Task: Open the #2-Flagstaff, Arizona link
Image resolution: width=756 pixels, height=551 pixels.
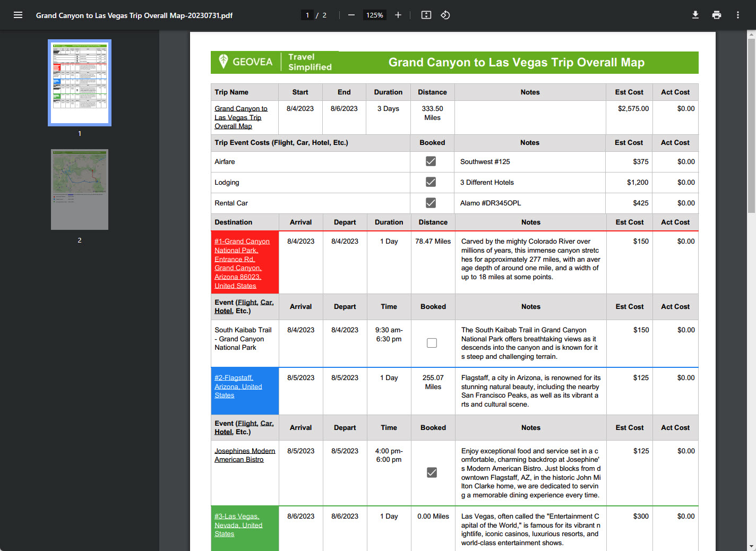Action: tap(237, 386)
